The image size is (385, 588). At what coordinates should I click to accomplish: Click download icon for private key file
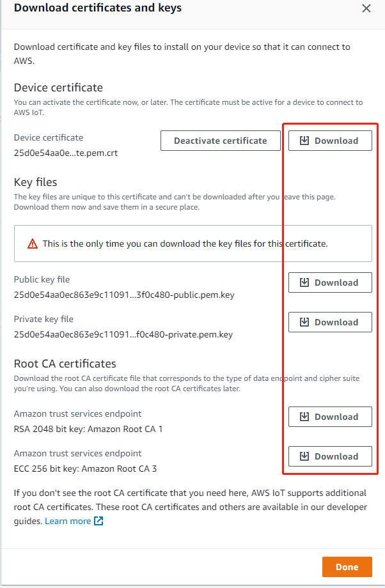click(x=304, y=322)
